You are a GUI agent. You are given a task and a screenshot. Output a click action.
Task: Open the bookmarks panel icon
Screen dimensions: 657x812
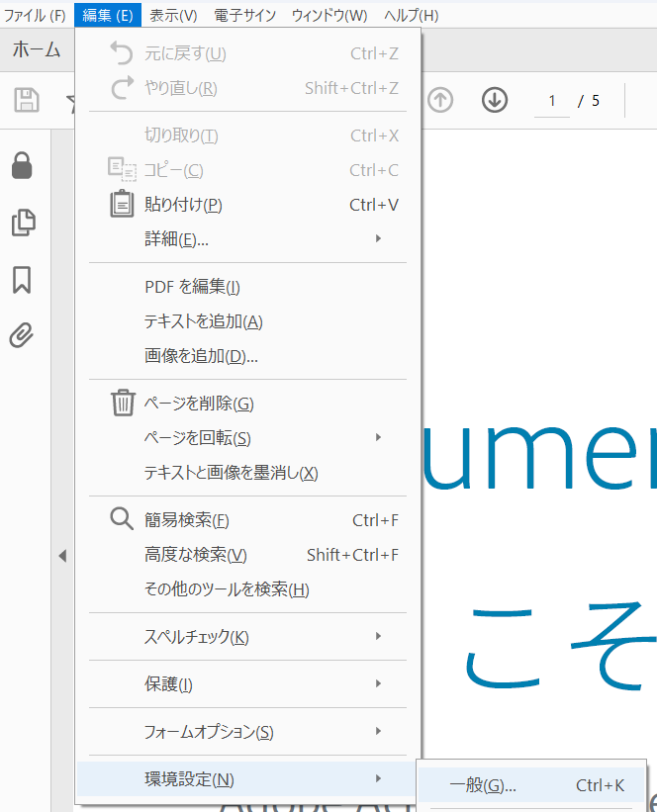(22, 280)
